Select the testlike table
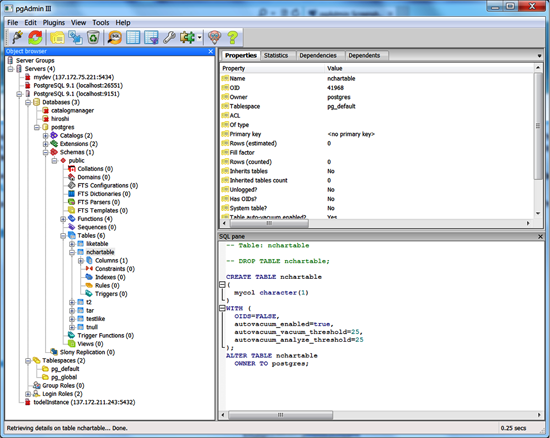 point(95,319)
